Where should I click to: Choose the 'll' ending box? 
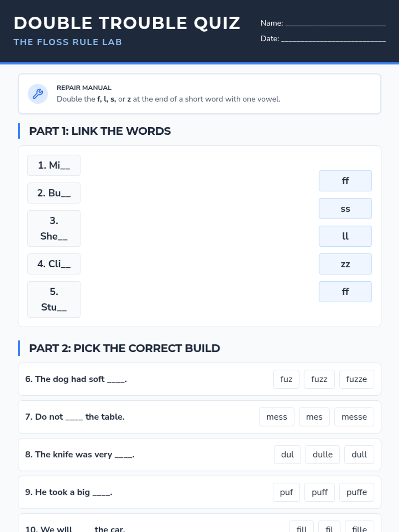point(345,236)
